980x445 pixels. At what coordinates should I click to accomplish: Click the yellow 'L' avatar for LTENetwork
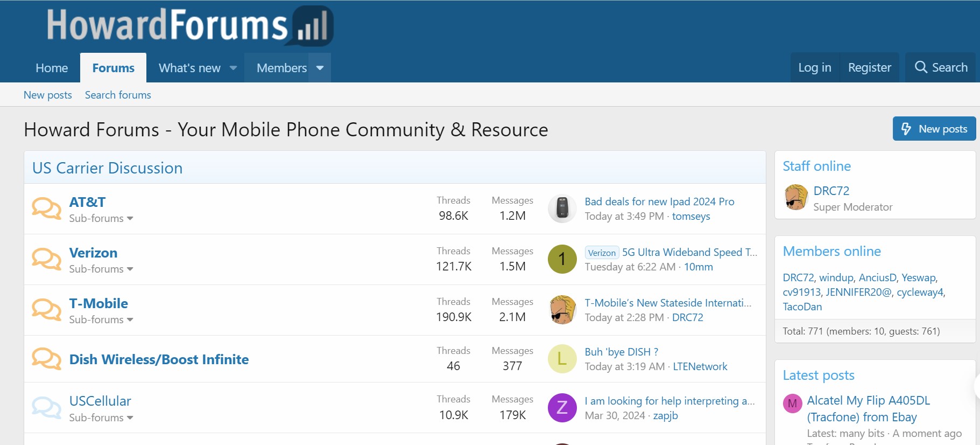click(x=562, y=359)
